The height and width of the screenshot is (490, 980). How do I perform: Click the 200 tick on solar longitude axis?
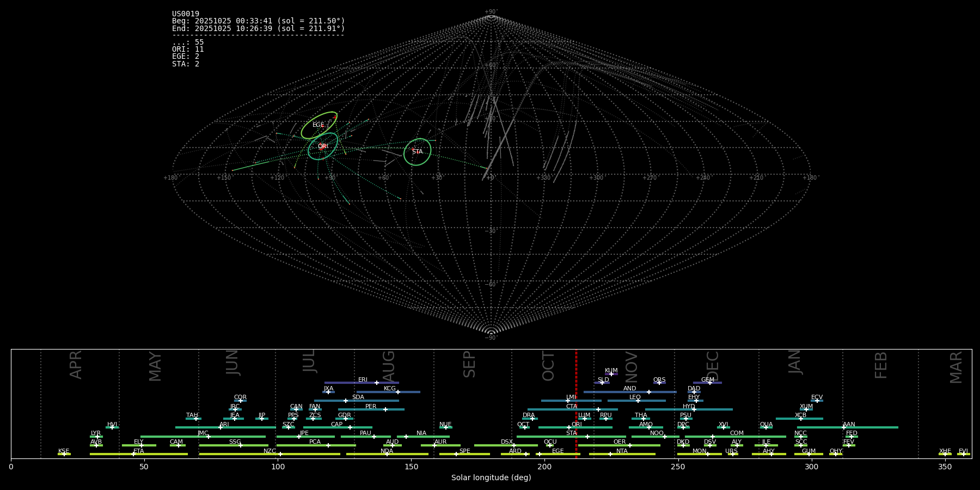click(x=544, y=467)
